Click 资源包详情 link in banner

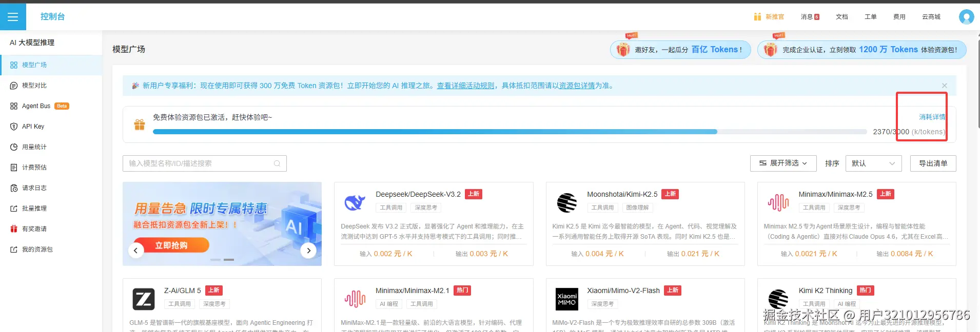pyautogui.click(x=577, y=86)
